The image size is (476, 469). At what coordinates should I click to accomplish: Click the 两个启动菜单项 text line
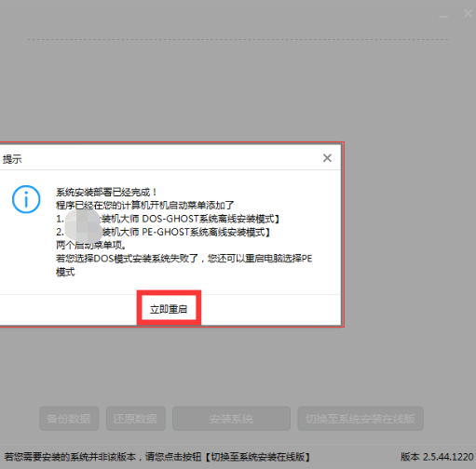pos(91,246)
